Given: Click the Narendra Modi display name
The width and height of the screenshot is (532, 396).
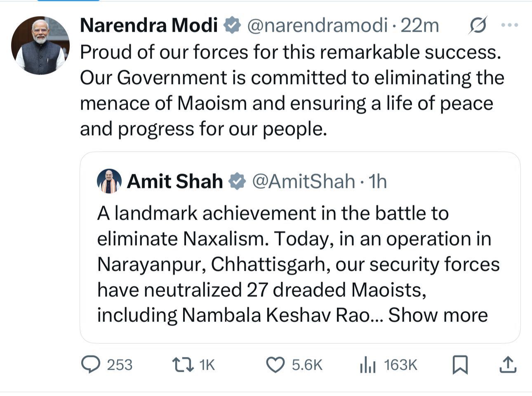Looking at the screenshot, I should point(148,26).
